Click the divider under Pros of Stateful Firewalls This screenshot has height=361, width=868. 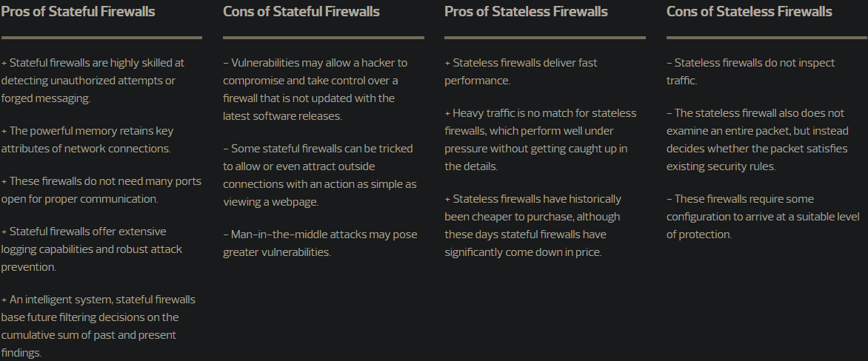[101, 37]
